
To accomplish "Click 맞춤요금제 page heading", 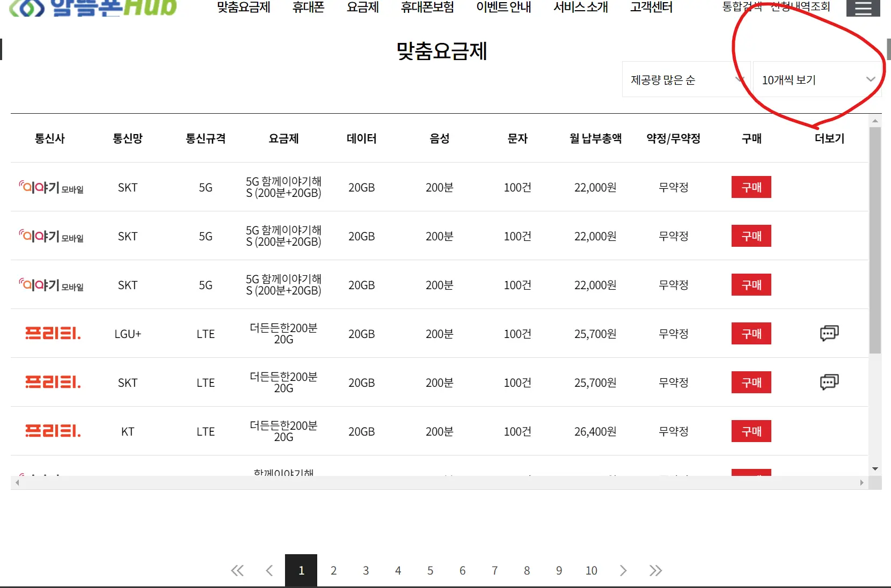I will 441,51.
